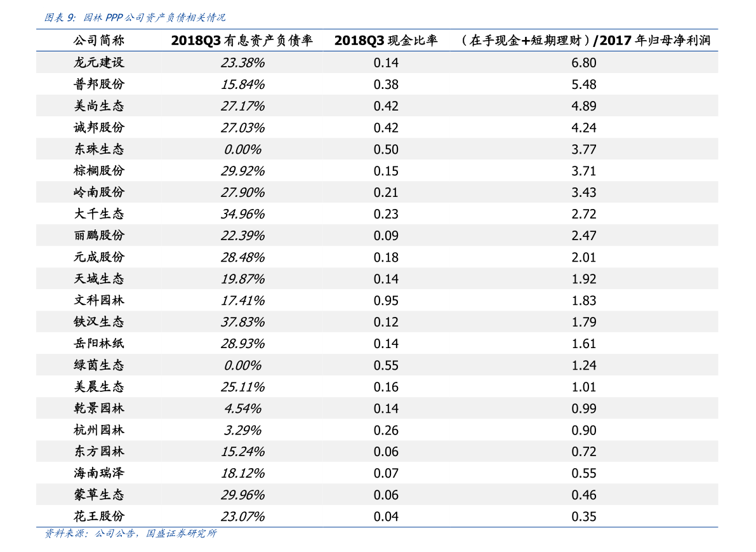Select the value 34.96%

pyautogui.click(x=242, y=214)
